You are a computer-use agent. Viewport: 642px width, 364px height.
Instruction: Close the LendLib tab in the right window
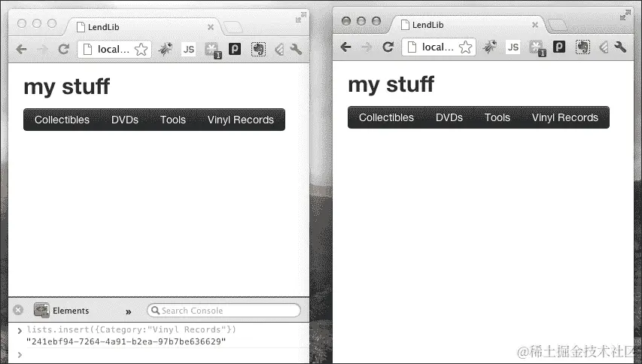[534, 25]
